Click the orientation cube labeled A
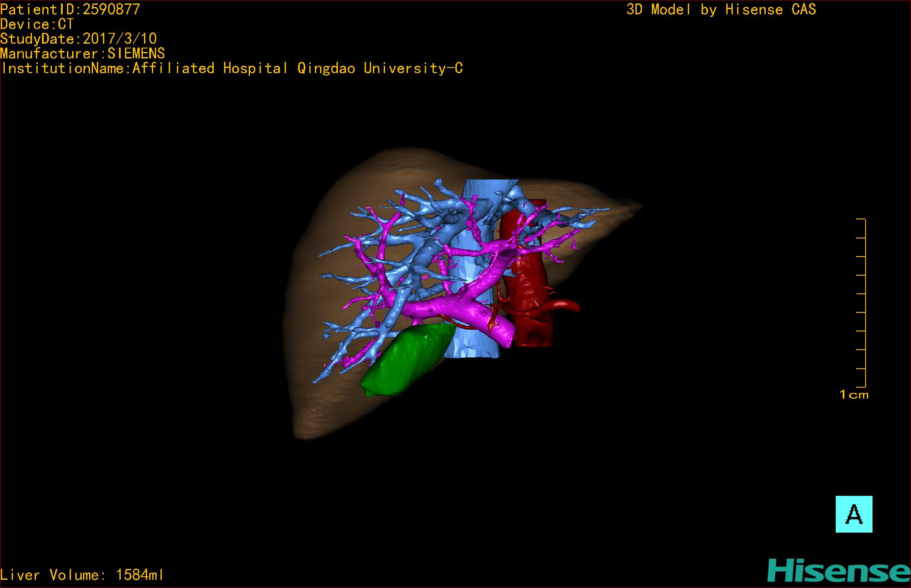The width and height of the screenshot is (911, 588). pyautogui.click(x=853, y=514)
